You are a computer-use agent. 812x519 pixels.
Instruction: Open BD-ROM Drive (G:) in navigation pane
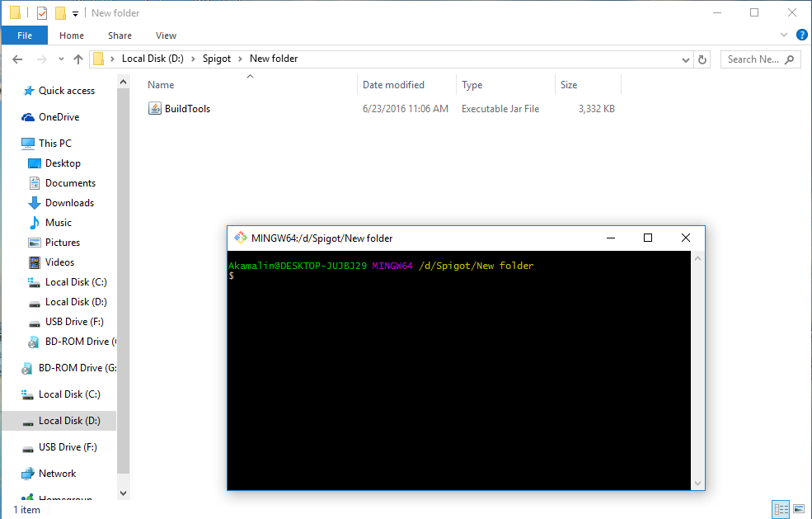pyautogui.click(x=77, y=368)
